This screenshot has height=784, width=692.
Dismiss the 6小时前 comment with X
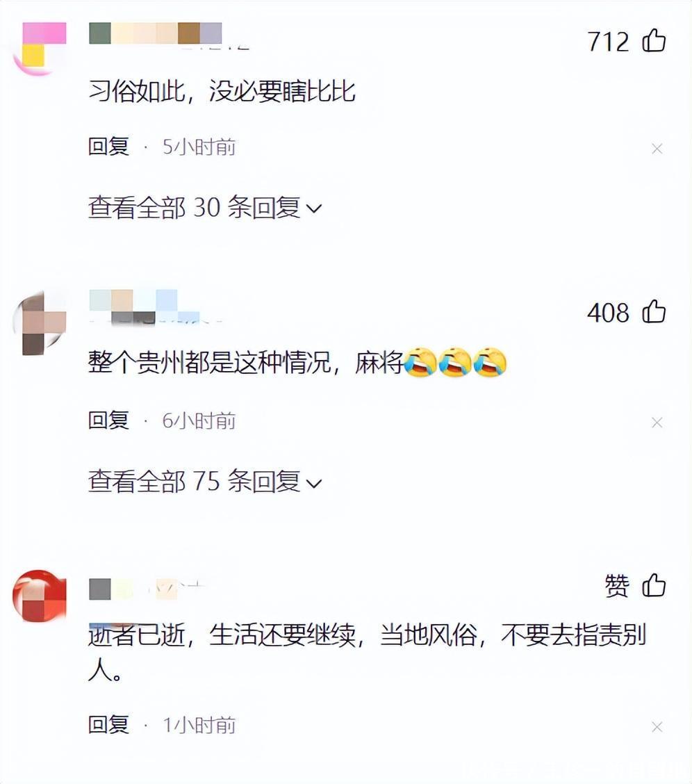pos(657,423)
